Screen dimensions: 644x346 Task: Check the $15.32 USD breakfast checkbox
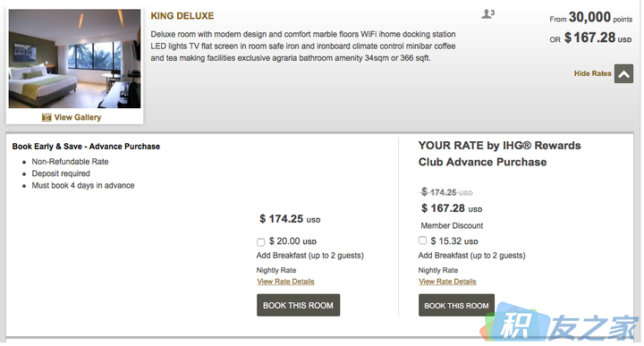coord(422,241)
